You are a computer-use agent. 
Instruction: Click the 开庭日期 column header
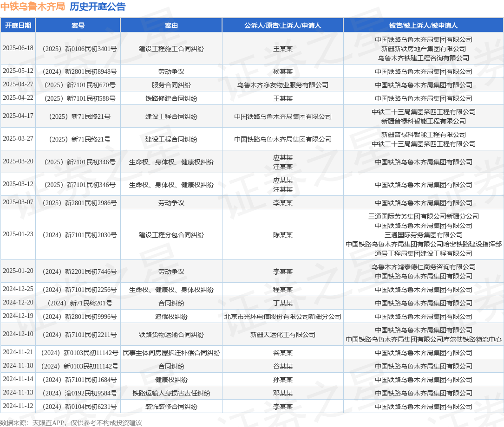[18, 26]
